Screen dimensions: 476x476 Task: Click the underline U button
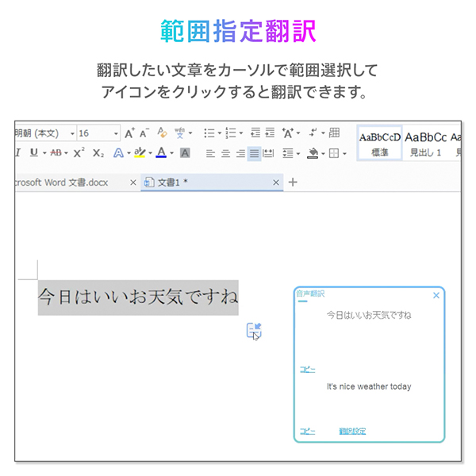click(33, 153)
